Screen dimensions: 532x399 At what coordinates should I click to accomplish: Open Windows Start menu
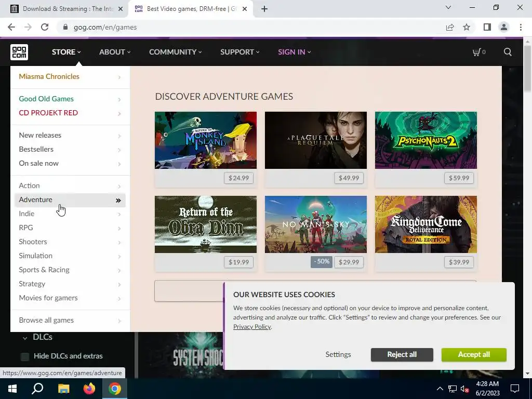(12, 389)
